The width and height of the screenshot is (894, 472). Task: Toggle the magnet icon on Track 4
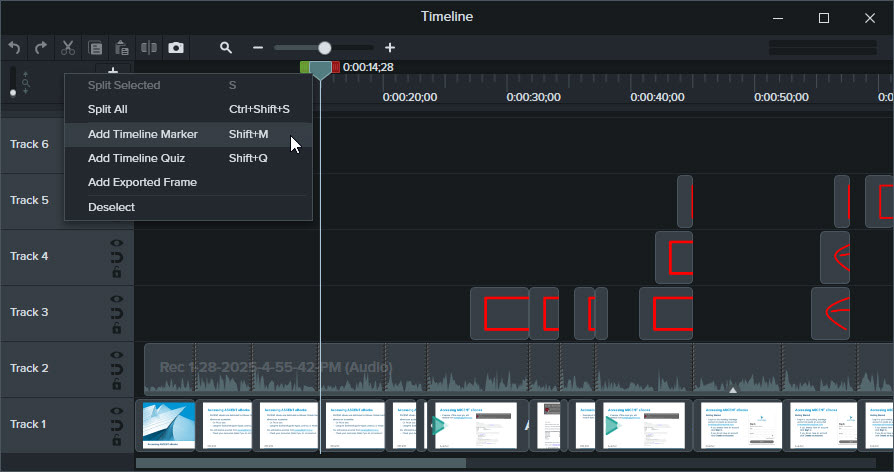coord(116,258)
